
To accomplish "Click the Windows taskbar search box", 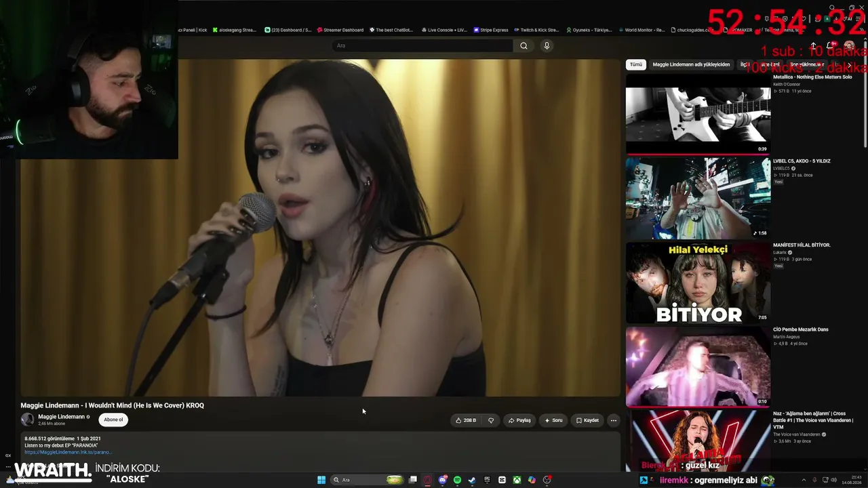I will [367, 480].
